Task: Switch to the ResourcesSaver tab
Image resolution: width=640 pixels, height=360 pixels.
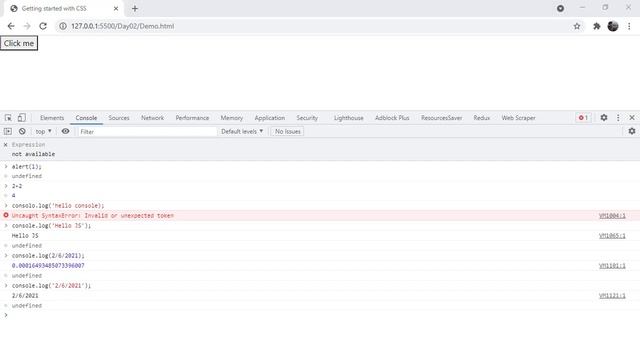Action: (441, 118)
